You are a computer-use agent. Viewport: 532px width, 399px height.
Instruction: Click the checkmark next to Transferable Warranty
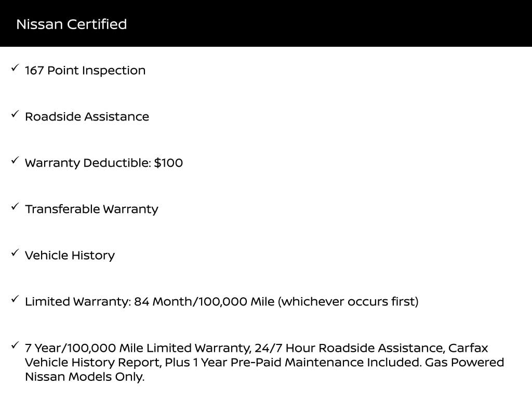[15, 207]
